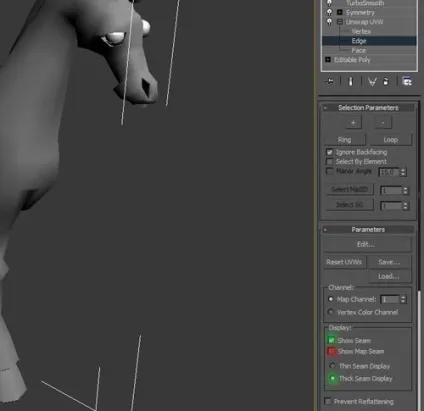Select Vertex sub-object level
The image size is (424, 411).
(361, 31)
